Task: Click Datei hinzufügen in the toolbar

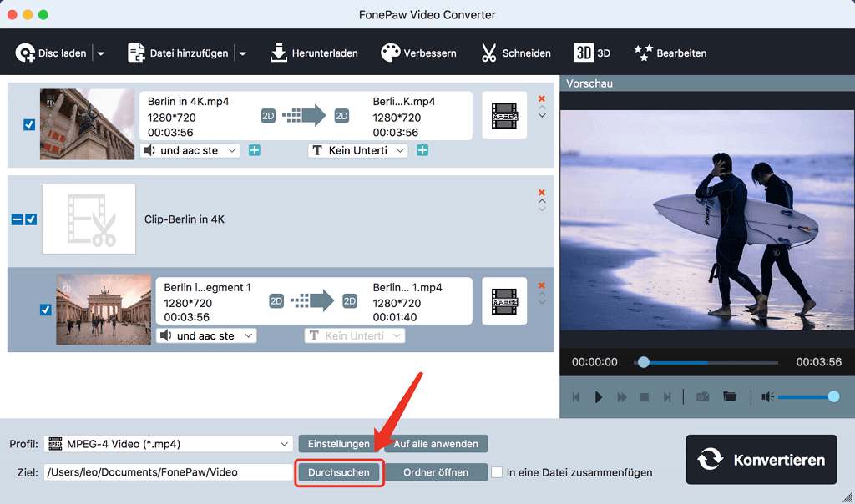Action: pos(178,53)
